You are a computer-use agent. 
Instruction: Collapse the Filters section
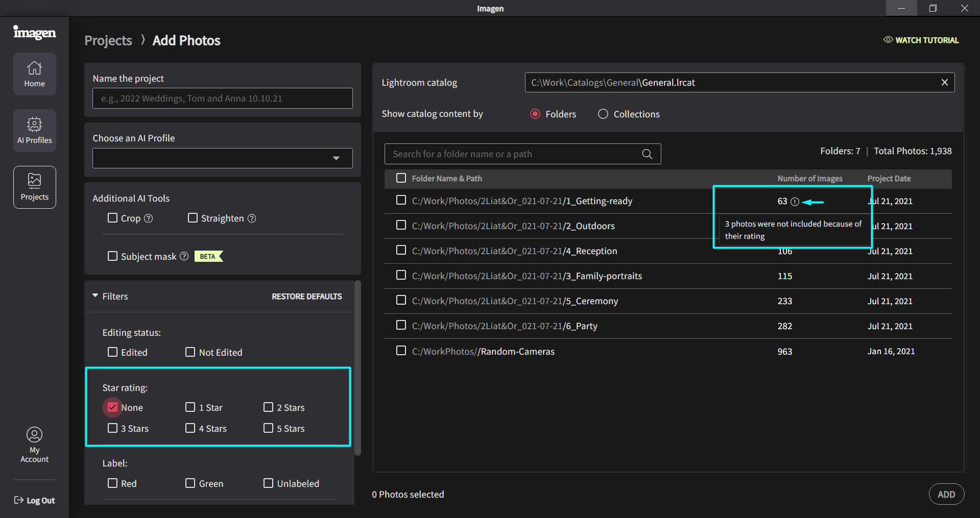(95, 295)
